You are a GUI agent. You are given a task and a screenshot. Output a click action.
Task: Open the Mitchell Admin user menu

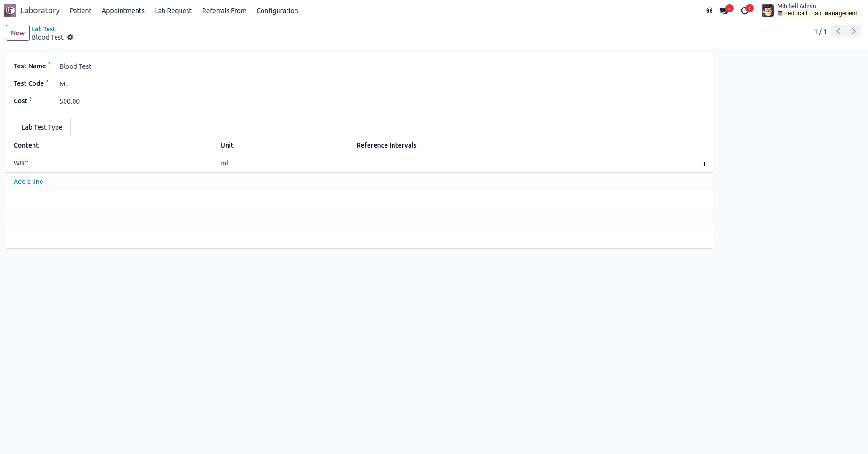(x=811, y=10)
